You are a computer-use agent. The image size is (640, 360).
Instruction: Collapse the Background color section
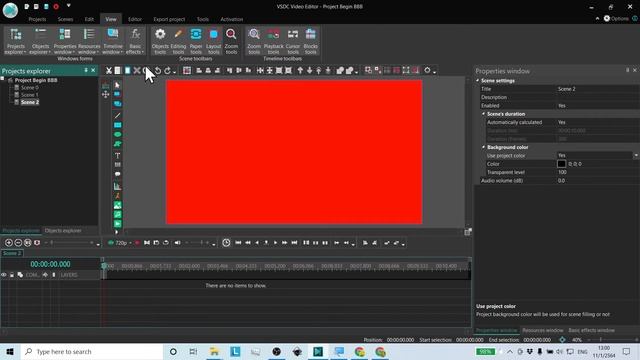(x=484, y=147)
